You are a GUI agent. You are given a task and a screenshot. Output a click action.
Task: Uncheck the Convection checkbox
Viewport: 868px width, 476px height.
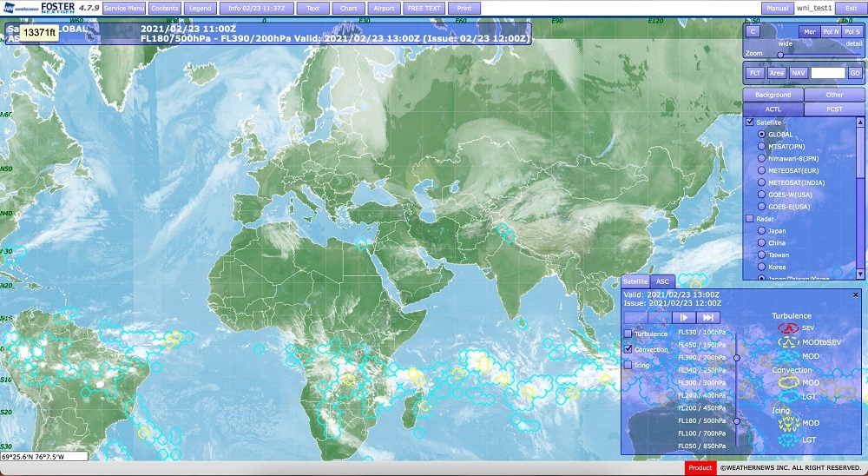click(x=628, y=349)
